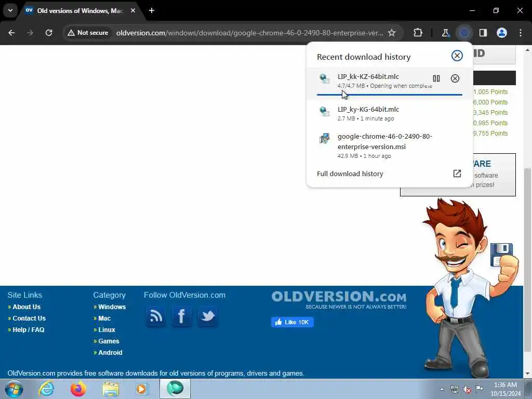Open the profile avatar menu

click(x=502, y=33)
